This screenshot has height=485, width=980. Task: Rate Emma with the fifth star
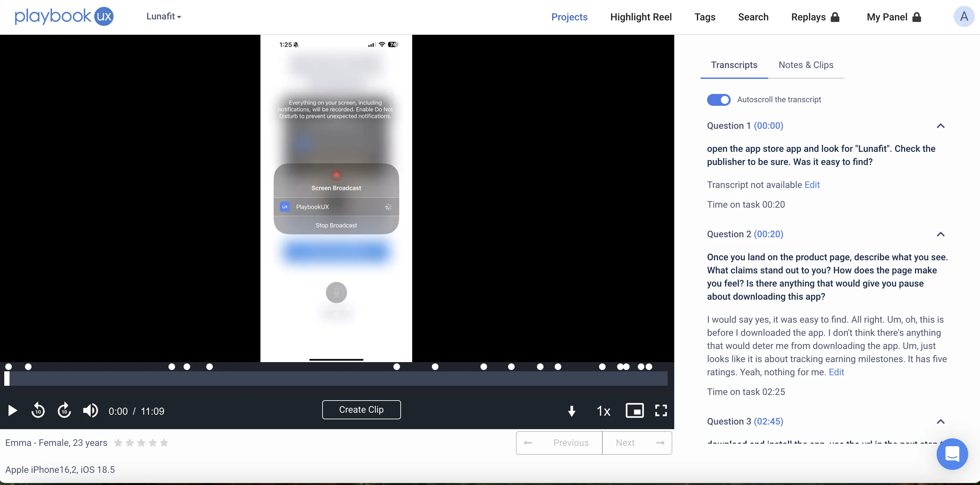(165, 443)
